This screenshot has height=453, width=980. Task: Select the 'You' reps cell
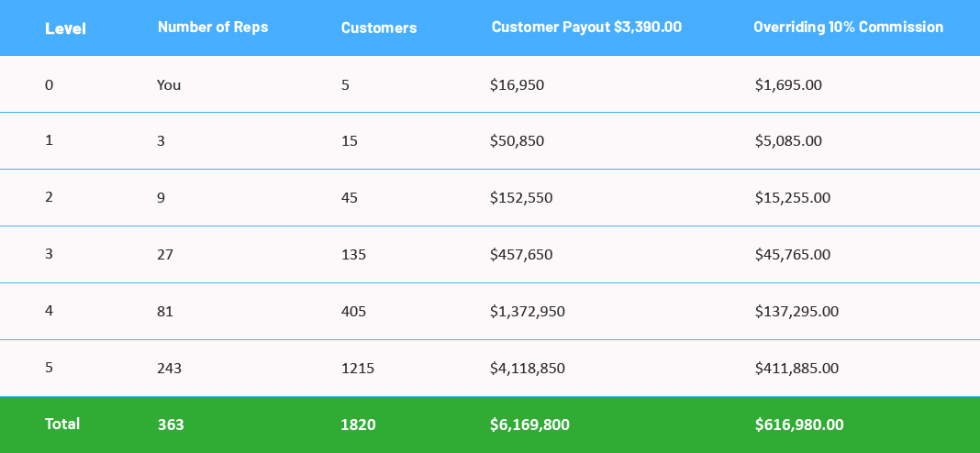(x=169, y=84)
